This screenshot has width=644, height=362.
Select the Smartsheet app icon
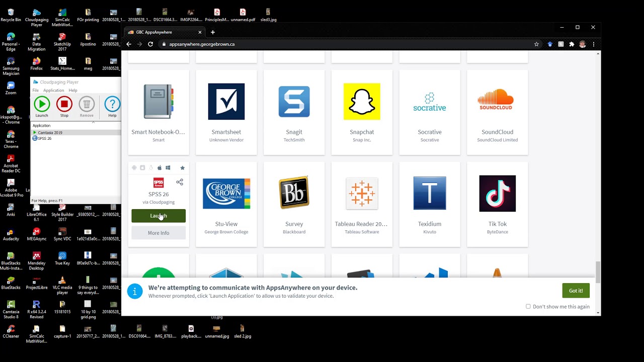click(x=226, y=102)
